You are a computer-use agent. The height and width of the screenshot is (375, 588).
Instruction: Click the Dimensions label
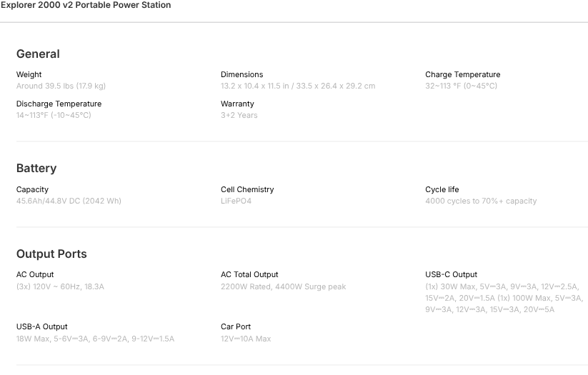point(241,74)
